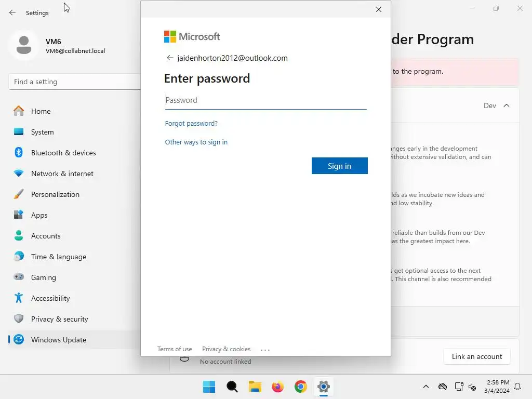Open the Windows Start menu
532x399 pixels.
point(209,387)
